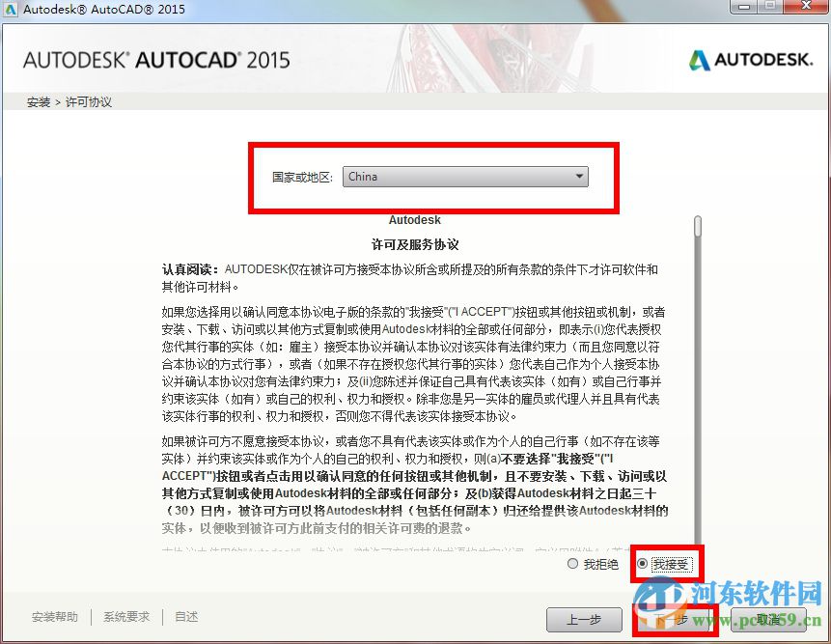Screen dimensions: 831x644
Task: Click the dropdown arrow next to China
Action: click(579, 177)
